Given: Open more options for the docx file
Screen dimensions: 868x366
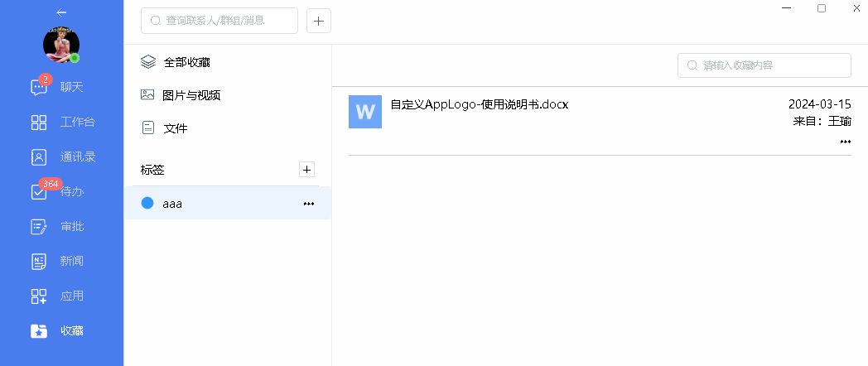Looking at the screenshot, I should tap(845, 142).
